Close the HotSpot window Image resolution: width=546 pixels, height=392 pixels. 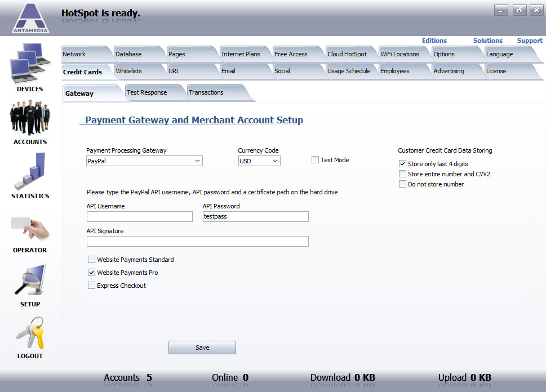(536, 11)
